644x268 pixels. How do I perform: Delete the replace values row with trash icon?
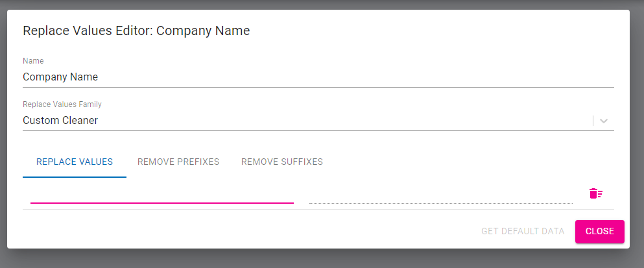[x=595, y=193]
